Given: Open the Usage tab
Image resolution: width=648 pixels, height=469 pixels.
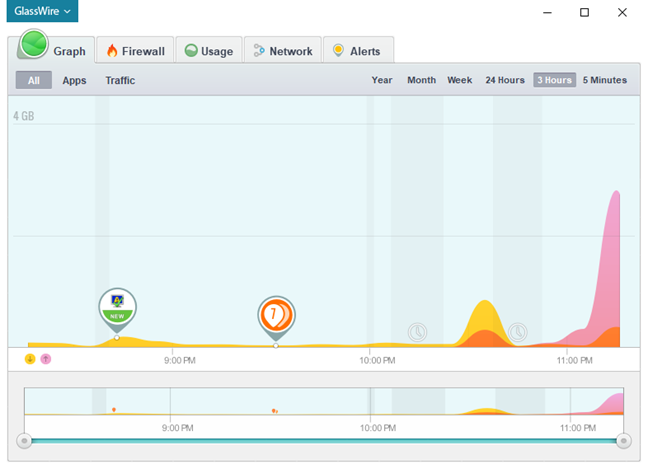Looking at the screenshot, I should coord(209,50).
